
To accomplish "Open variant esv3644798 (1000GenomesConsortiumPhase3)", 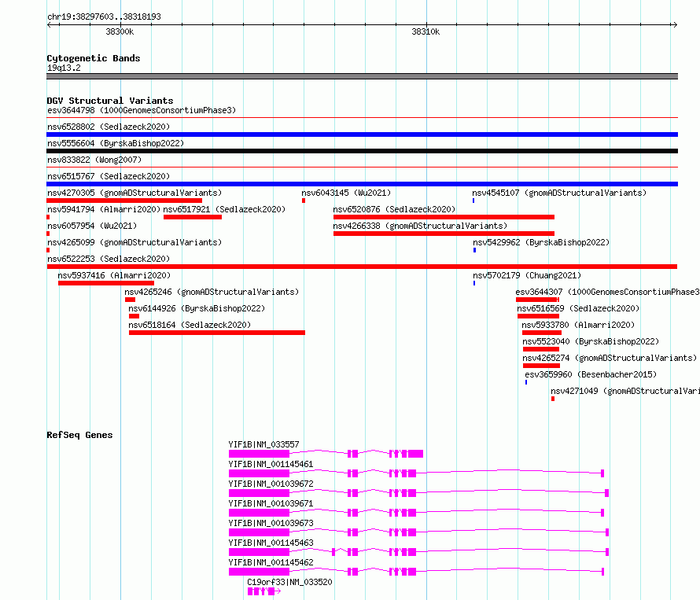I will [142, 110].
